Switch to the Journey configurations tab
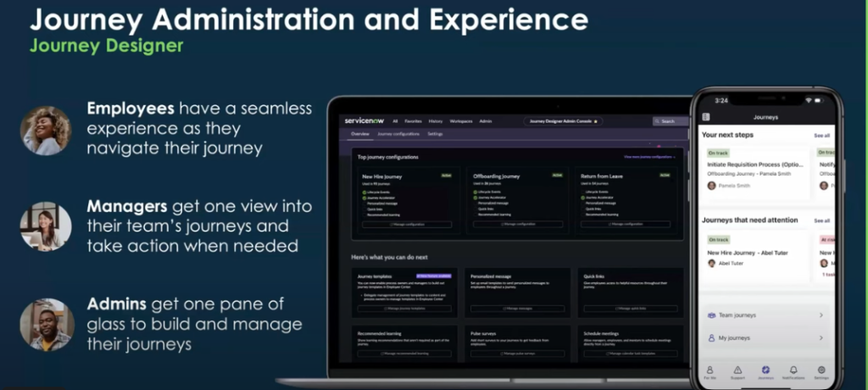Viewport: 868px width, 390px height. (x=398, y=134)
